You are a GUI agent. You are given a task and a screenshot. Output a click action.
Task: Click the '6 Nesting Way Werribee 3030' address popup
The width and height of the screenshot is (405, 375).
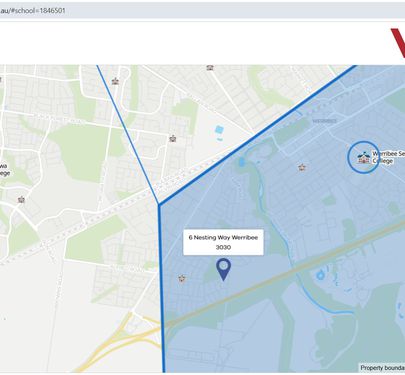point(223,242)
